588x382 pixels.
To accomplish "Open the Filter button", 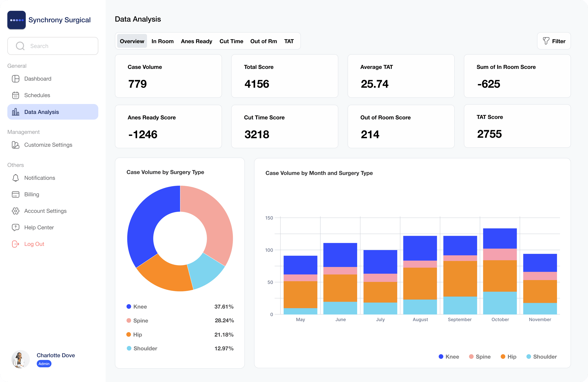I will (x=554, y=41).
